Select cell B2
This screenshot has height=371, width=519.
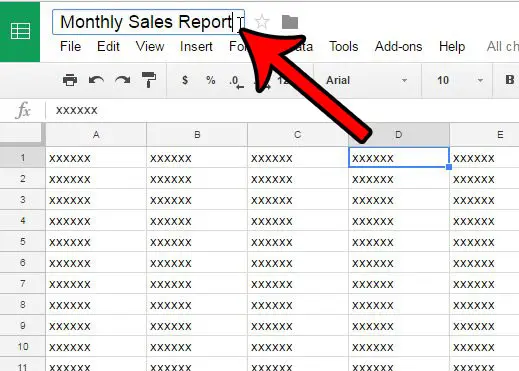coord(197,178)
